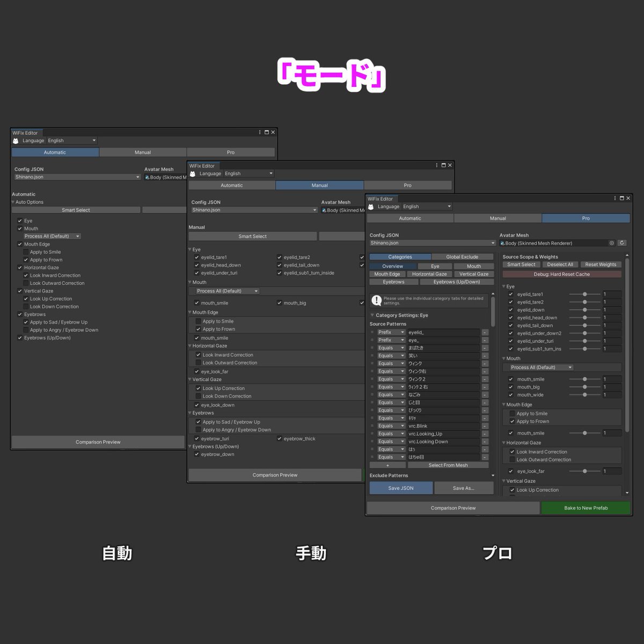
Task: Select the Mouth Edge category tab
Action: pyautogui.click(x=387, y=274)
